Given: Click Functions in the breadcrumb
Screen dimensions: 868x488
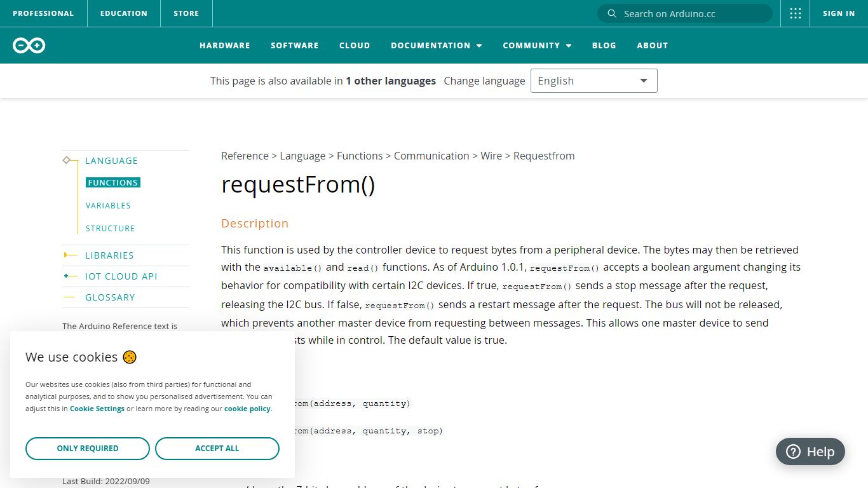Looking at the screenshot, I should tap(360, 156).
